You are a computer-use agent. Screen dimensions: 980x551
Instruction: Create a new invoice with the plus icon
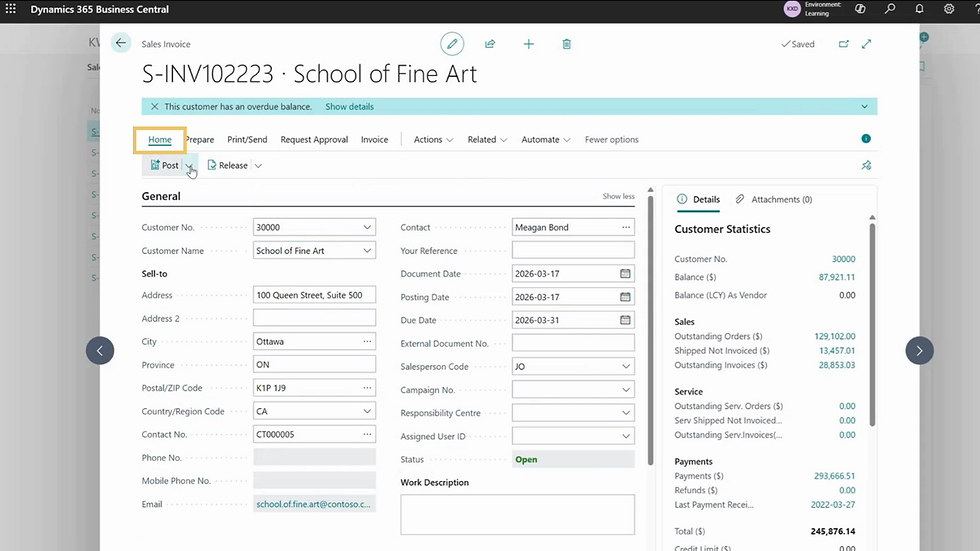tap(529, 44)
